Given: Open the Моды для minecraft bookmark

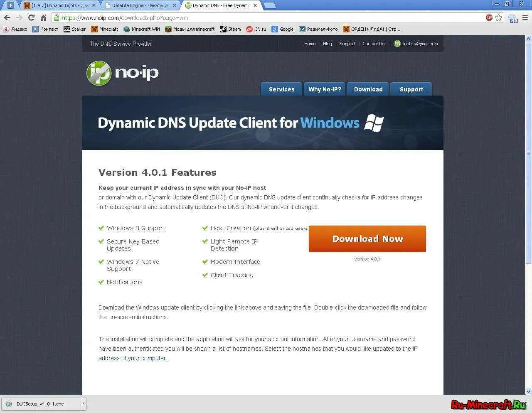Looking at the screenshot, I should pos(190,29).
